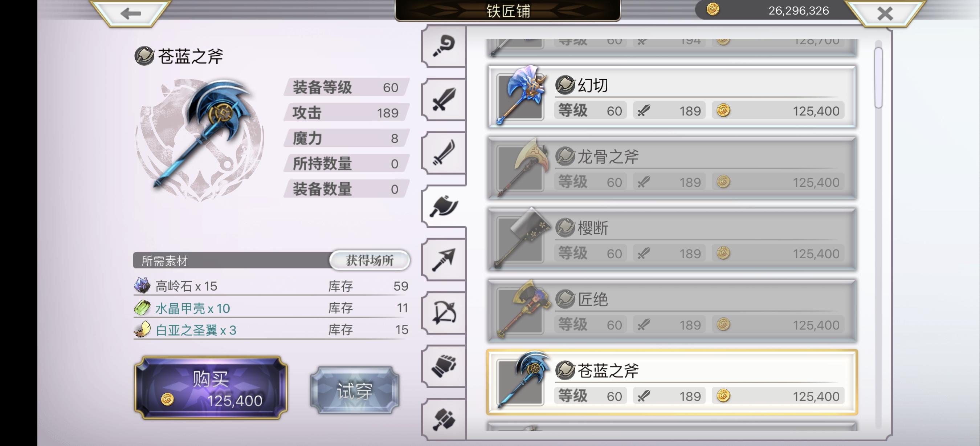
Task: Click the 水晶甲壳 material row
Action: tap(271, 308)
